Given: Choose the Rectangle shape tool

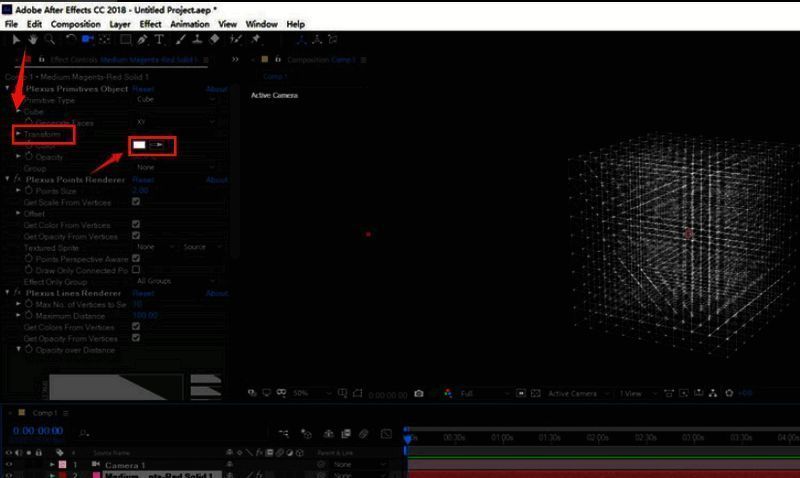Looking at the screenshot, I should [125, 39].
